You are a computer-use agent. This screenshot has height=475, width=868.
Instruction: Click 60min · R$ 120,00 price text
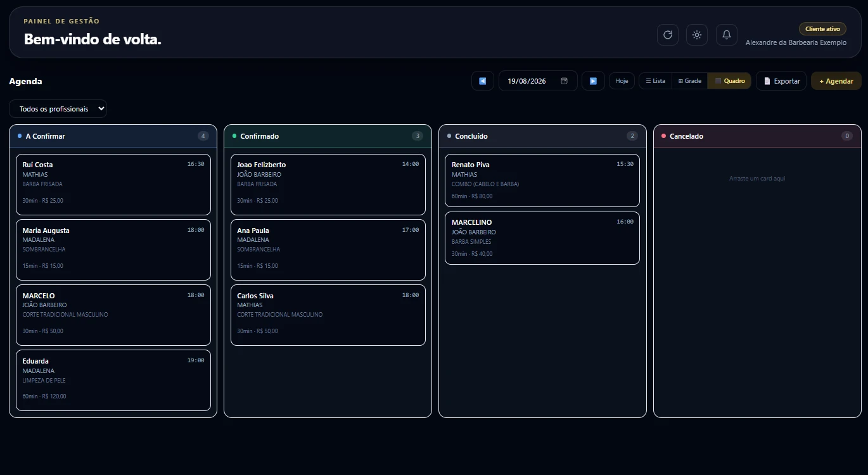pos(44,396)
